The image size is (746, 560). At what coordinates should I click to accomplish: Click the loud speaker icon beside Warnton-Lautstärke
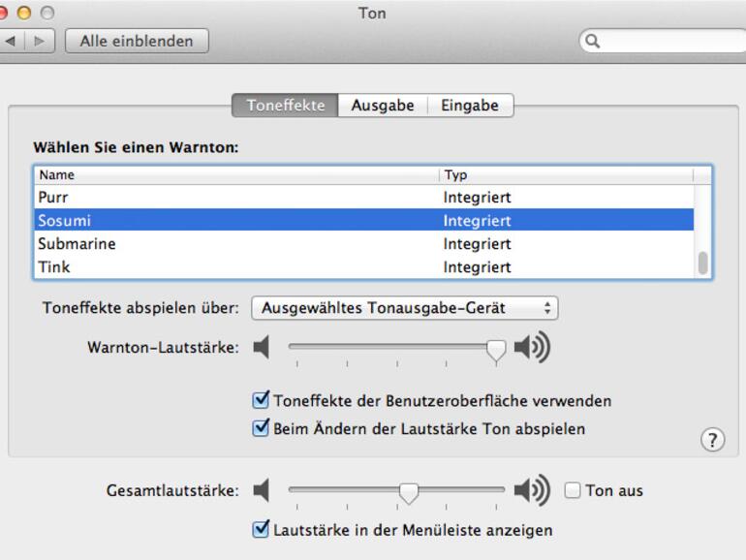pyautogui.click(x=532, y=348)
